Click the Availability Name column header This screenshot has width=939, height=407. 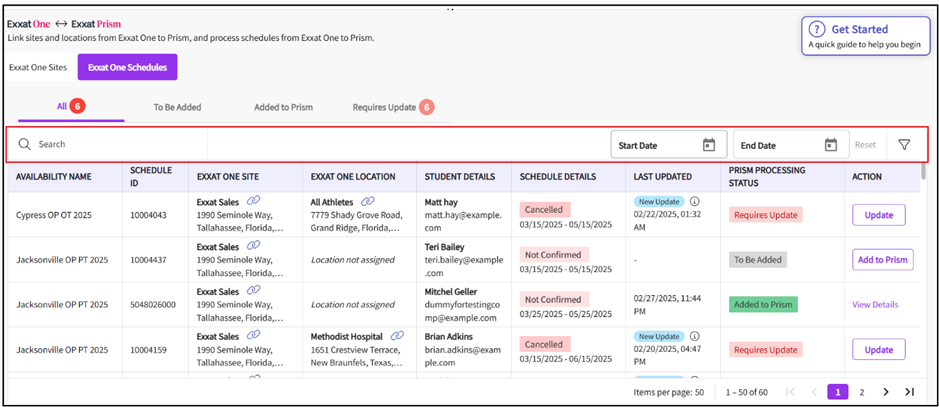(x=53, y=177)
